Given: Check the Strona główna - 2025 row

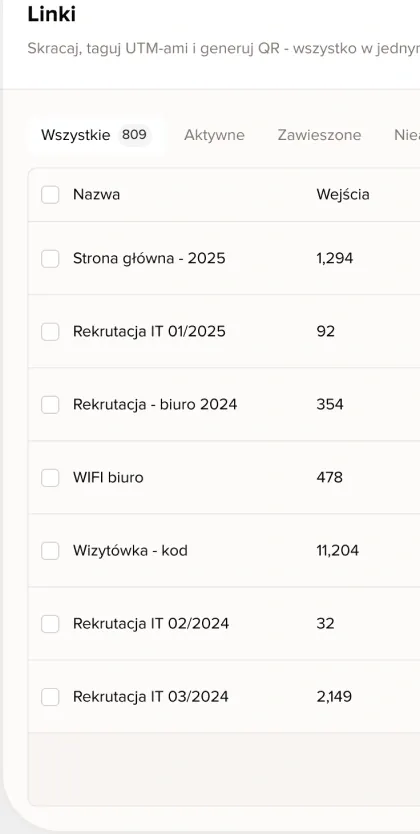Looking at the screenshot, I should click(50, 259).
